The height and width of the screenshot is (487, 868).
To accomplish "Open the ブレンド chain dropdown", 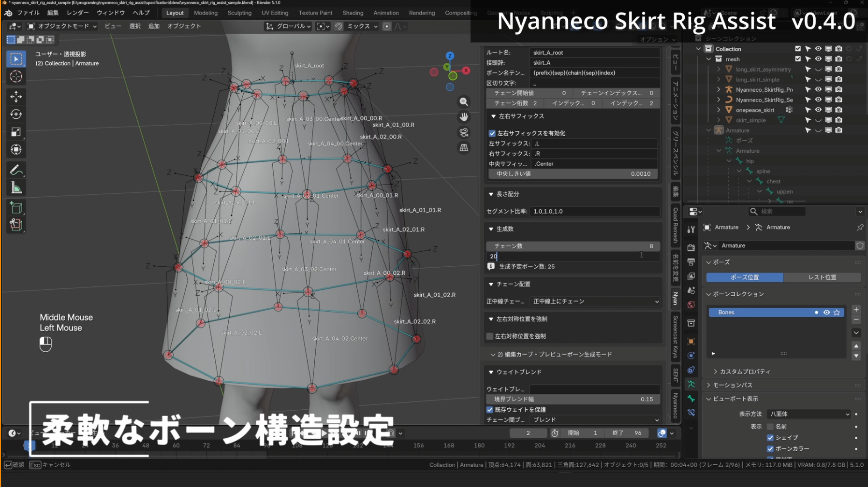I will point(595,420).
